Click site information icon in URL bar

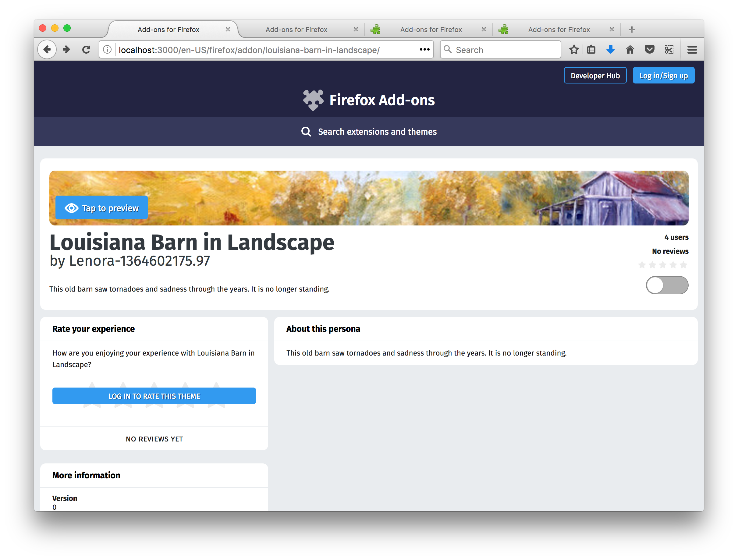107,50
